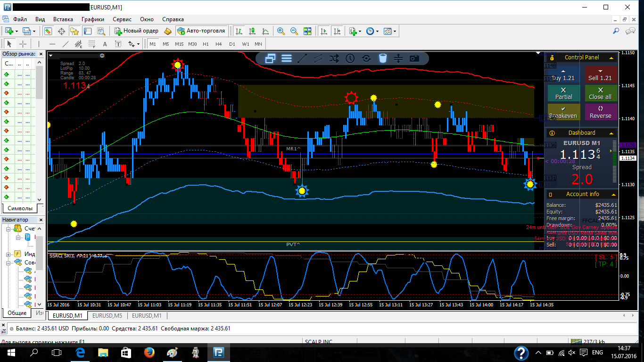Toggle the Data Window crosshair-circle button
Screen dimensions: 644x362
point(61,31)
